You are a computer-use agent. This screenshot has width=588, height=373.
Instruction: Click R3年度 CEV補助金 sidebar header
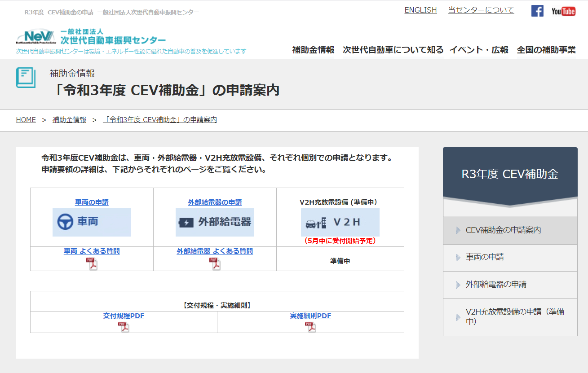tap(510, 174)
